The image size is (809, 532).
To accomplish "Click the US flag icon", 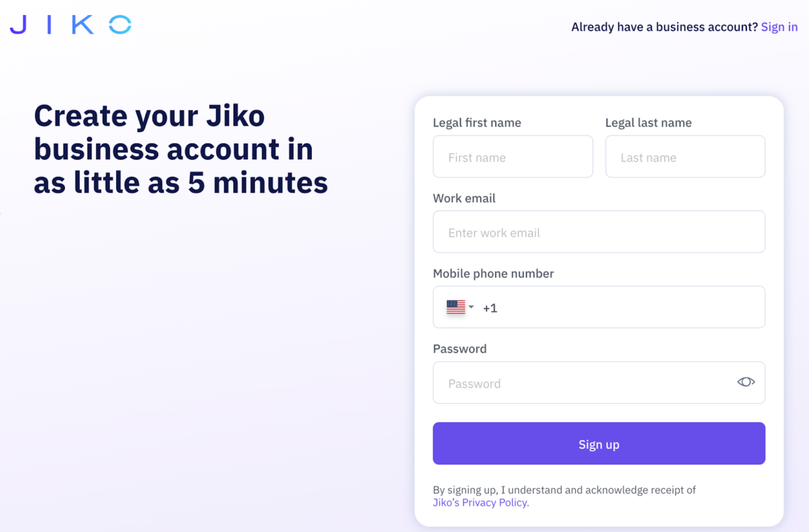I will [x=456, y=307].
